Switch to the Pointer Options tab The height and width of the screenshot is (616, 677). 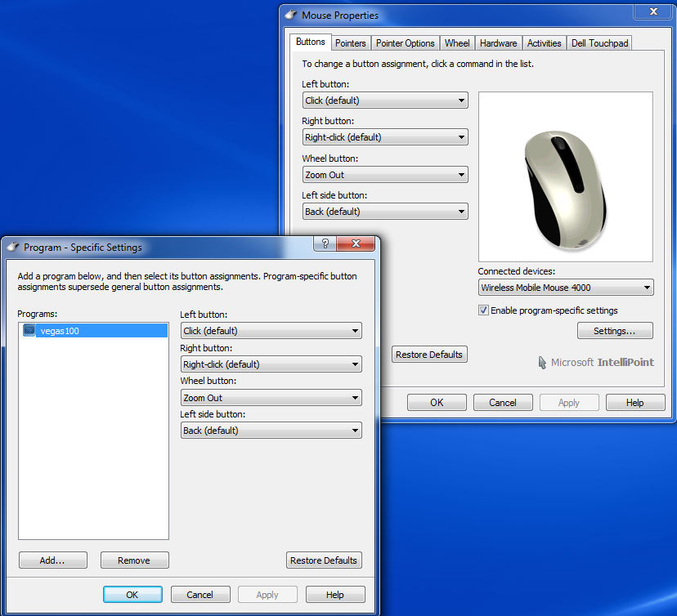coord(406,43)
